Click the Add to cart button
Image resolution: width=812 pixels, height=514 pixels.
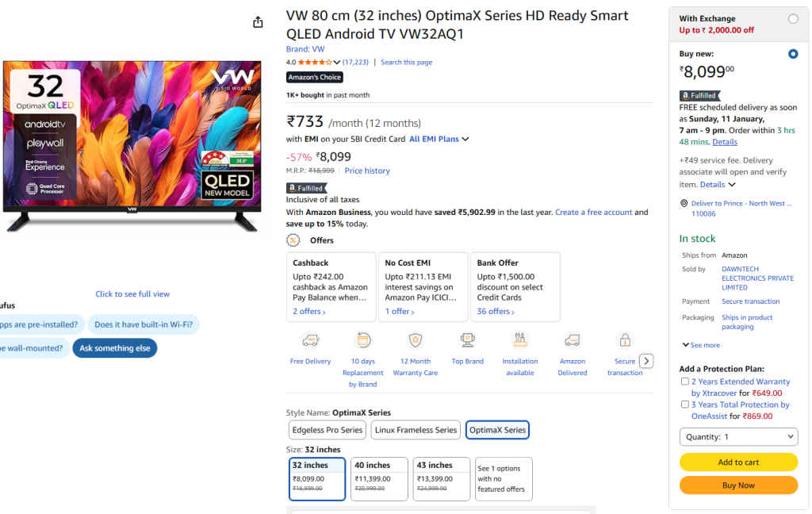tap(738, 462)
